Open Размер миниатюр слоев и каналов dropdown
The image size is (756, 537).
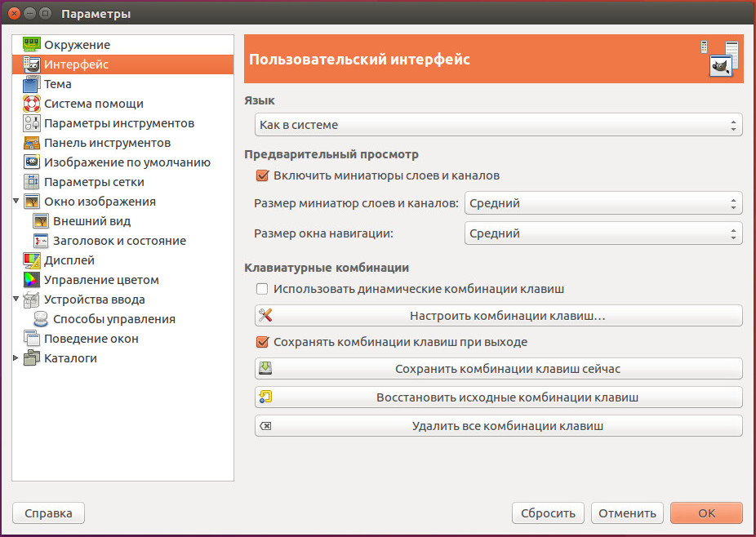pos(603,203)
